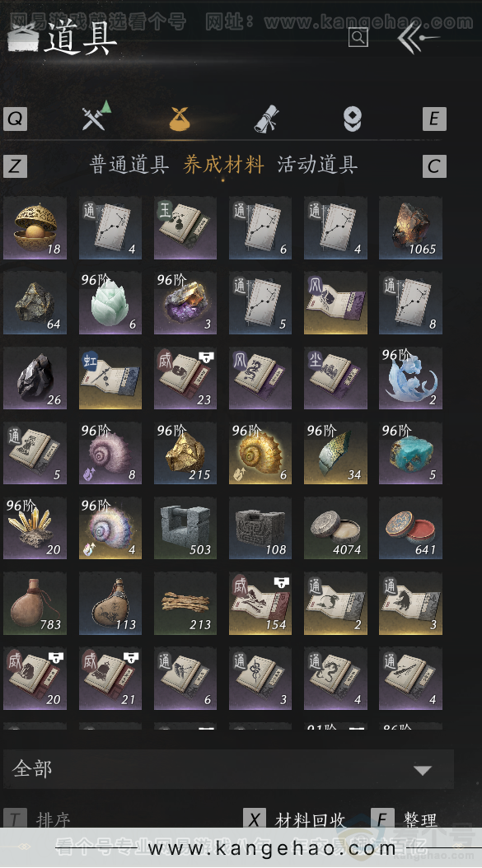Click the back arrow icon
This screenshot has width=482, height=868.
pos(419,38)
